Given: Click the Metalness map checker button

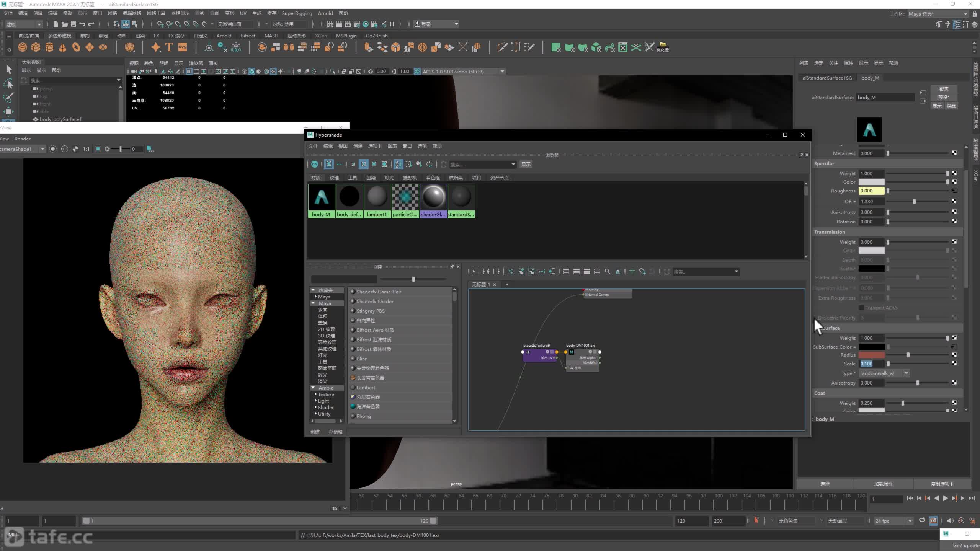Looking at the screenshot, I should point(954,153).
